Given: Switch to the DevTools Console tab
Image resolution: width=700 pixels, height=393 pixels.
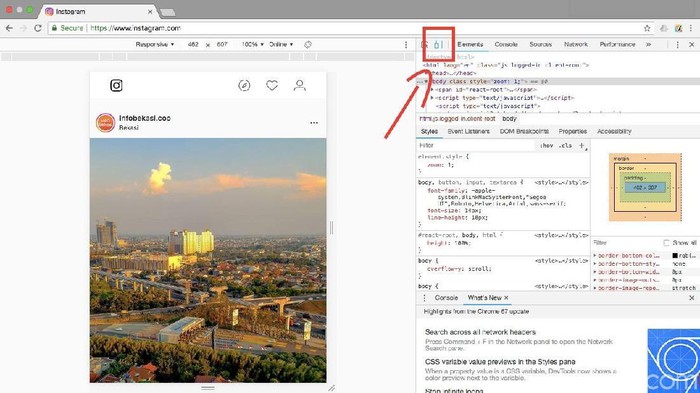Looking at the screenshot, I should tap(506, 44).
